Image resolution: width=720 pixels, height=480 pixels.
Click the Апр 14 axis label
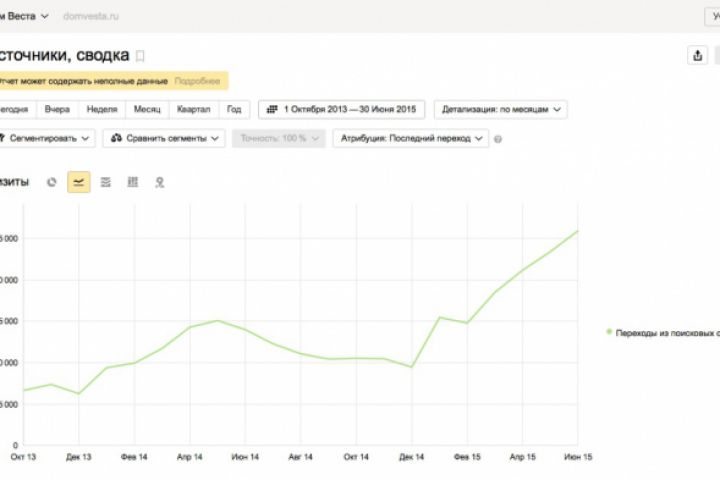coord(190,457)
